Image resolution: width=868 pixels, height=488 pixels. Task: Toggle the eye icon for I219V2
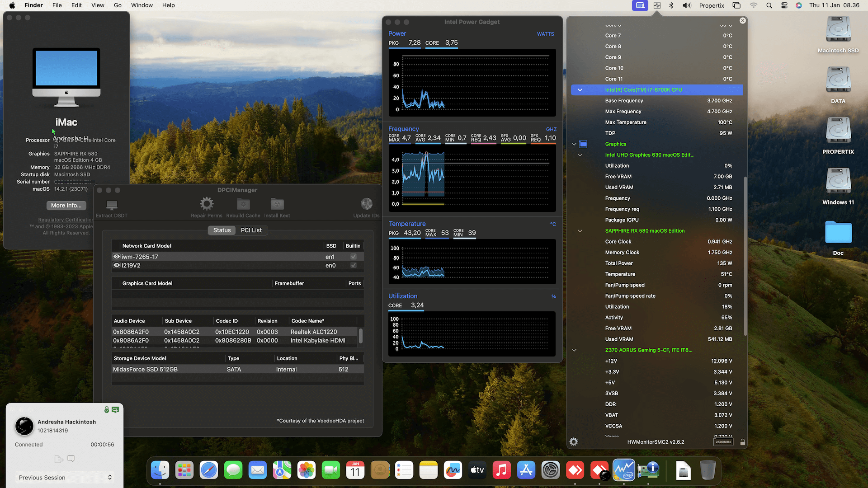pos(116,265)
